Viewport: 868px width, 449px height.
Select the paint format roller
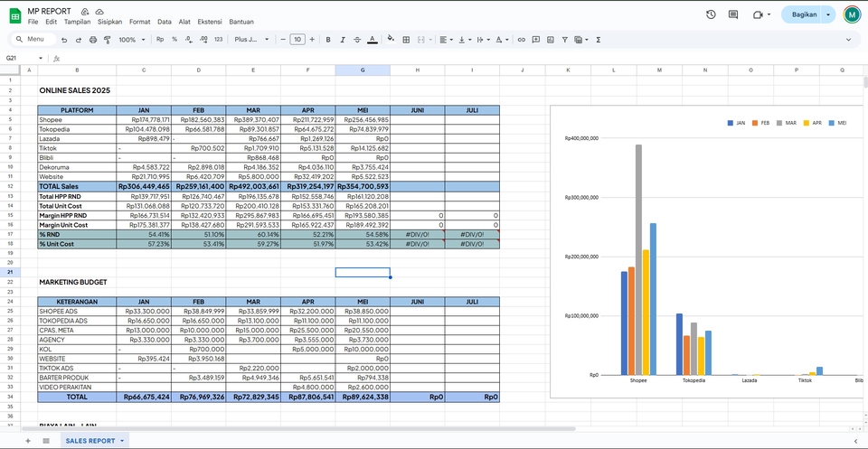pyautogui.click(x=108, y=40)
